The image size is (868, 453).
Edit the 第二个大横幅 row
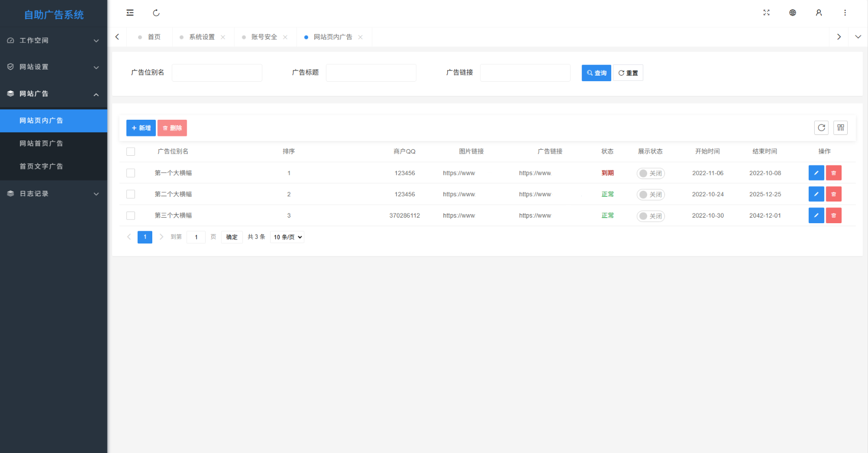(x=816, y=194)
